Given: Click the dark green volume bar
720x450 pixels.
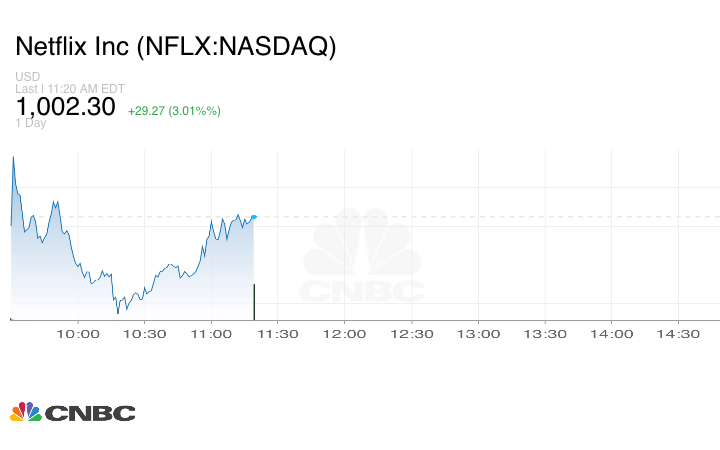Looking at the screenshot, I should (254, 301).
